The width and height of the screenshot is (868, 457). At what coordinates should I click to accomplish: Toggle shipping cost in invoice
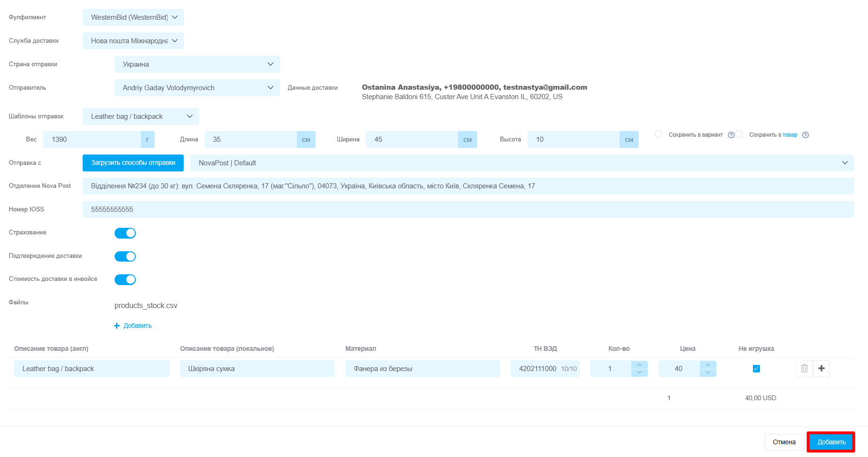tap(125, 280)
